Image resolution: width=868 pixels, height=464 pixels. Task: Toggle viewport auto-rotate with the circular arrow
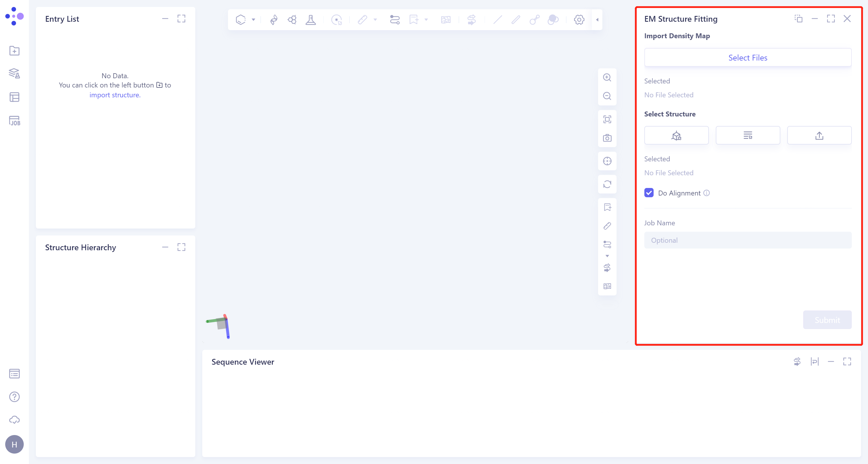607,184
